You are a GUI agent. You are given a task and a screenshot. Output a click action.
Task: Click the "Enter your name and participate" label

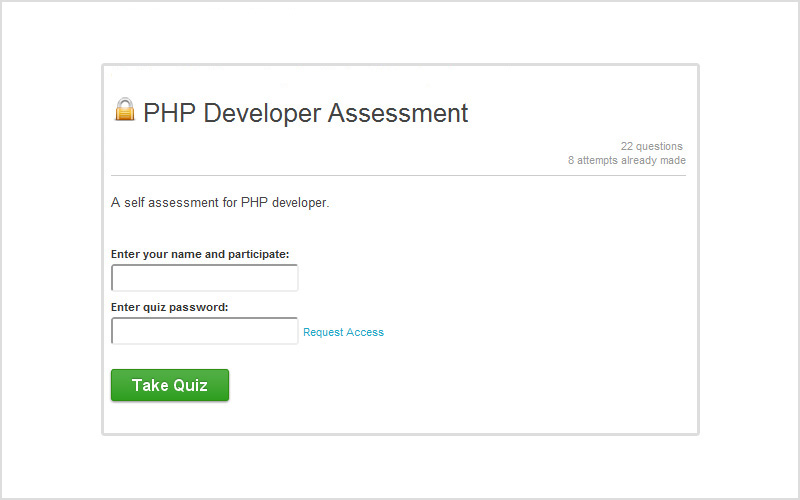[207, 254]
